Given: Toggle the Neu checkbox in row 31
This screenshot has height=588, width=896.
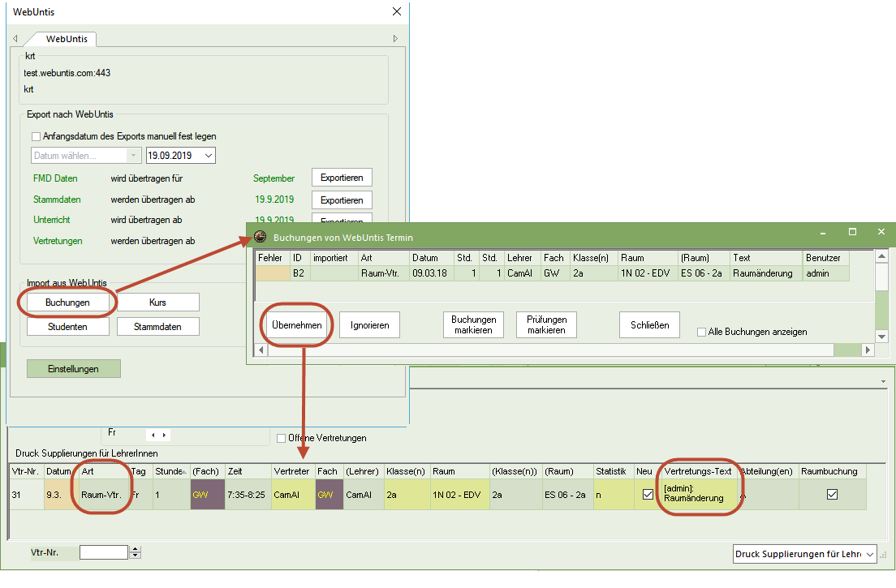Looking at the screenshot, I should (648, 495).
